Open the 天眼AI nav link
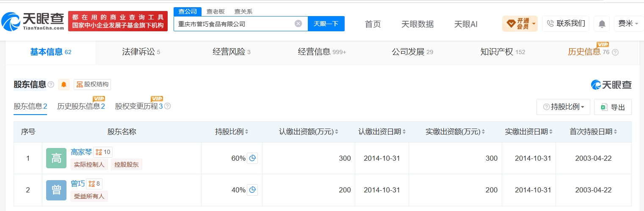This screenshot has width=644, height=211. [466, 24]
